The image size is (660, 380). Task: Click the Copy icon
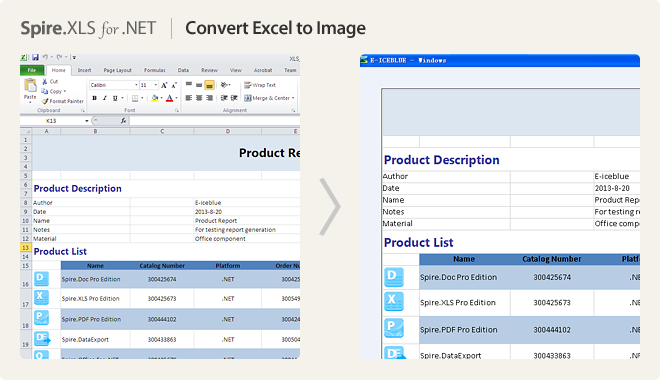(x=45, y=91)
